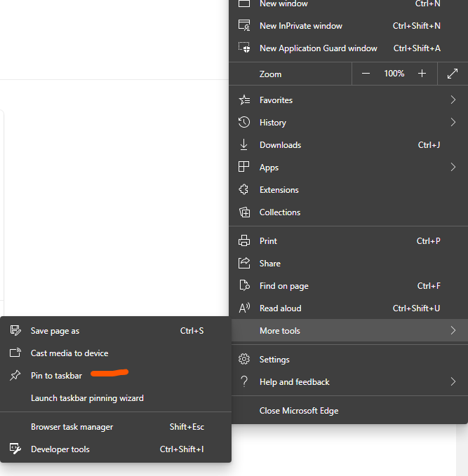
Task: Click the Apps grid icon
Action: (x=243, y=167)
